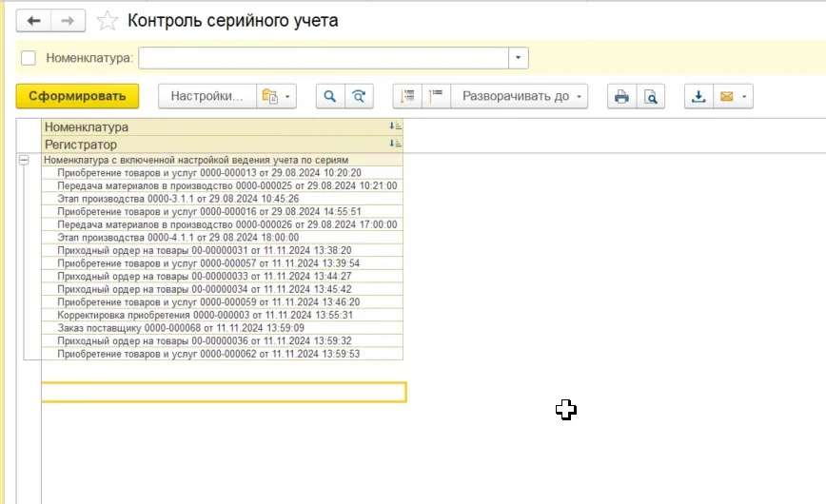
Task: Select row Приобретение товаров и услуг 0000-000062
Action: 223,354
